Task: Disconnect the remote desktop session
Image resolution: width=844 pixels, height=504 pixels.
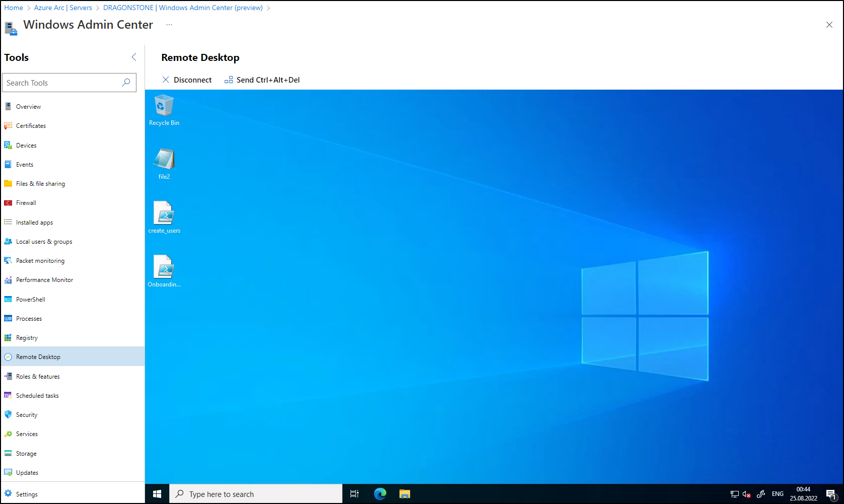Action: (187, 80)
